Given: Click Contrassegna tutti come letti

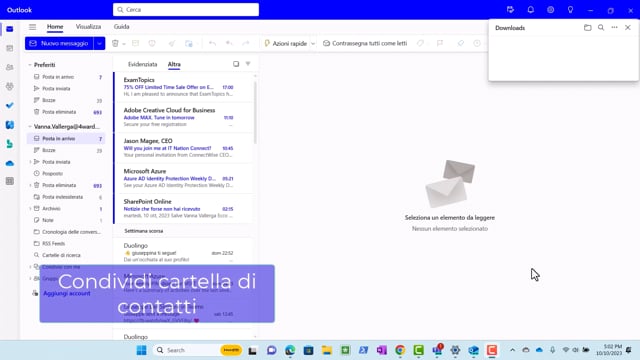Looking at the screenshot, I should click(x=365, y=43).
